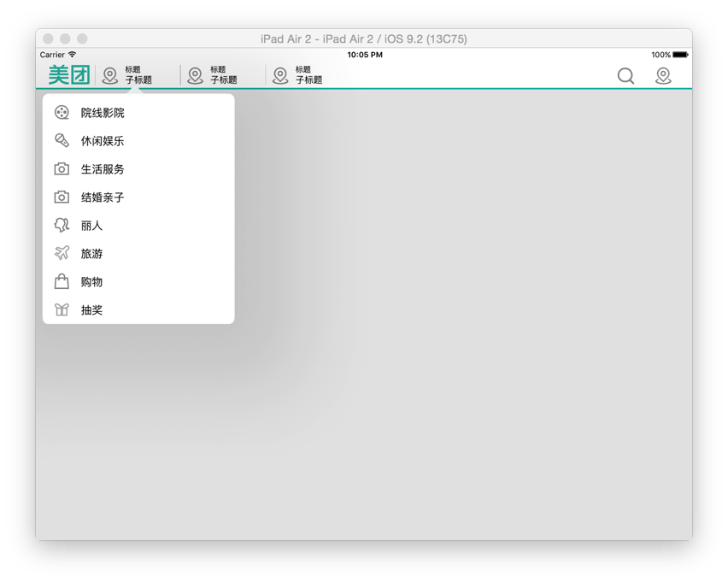
Task: Zoom the simulator window
Action: click(x=82, y=38)
